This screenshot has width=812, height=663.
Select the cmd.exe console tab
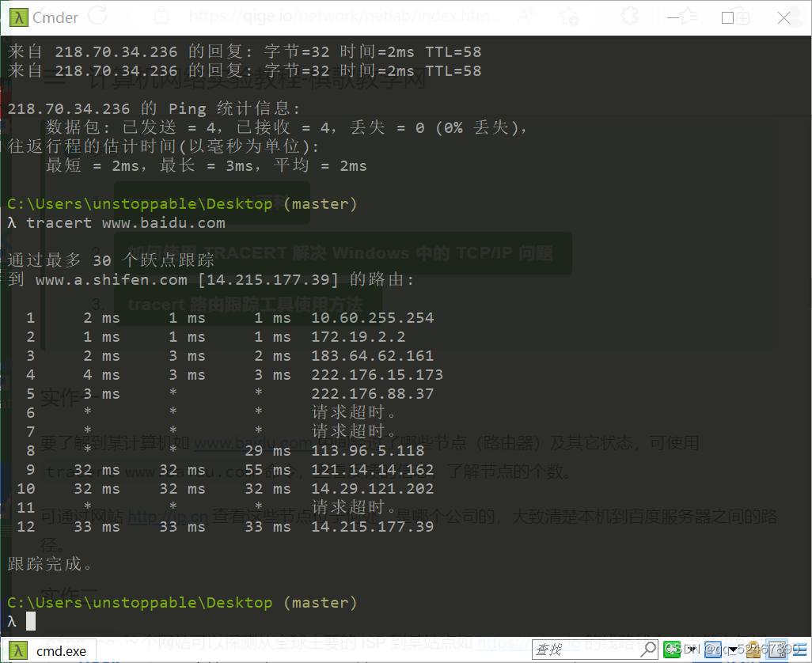(x=49, y=650)
